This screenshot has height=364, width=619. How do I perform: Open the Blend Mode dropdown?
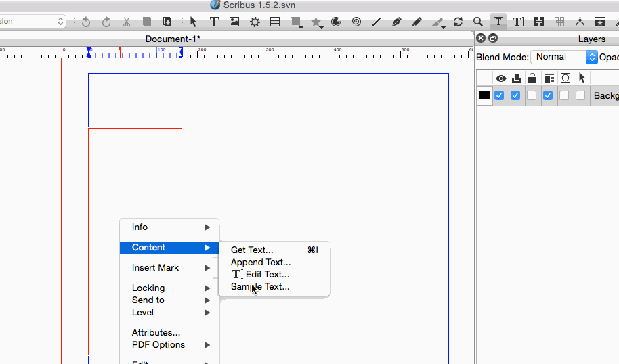[x=564, y=57]
